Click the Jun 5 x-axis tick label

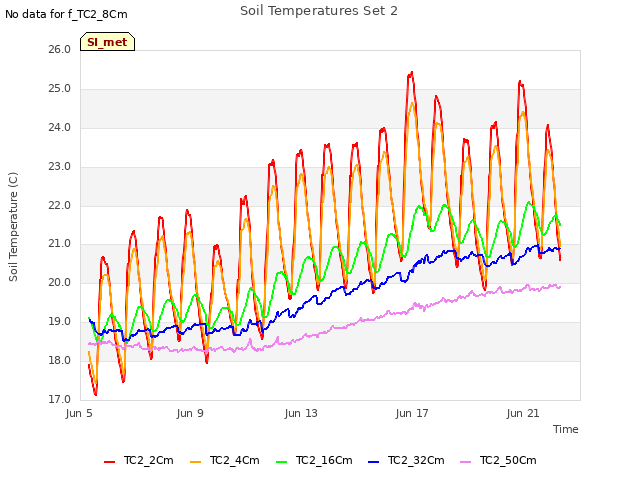(79, 413)
